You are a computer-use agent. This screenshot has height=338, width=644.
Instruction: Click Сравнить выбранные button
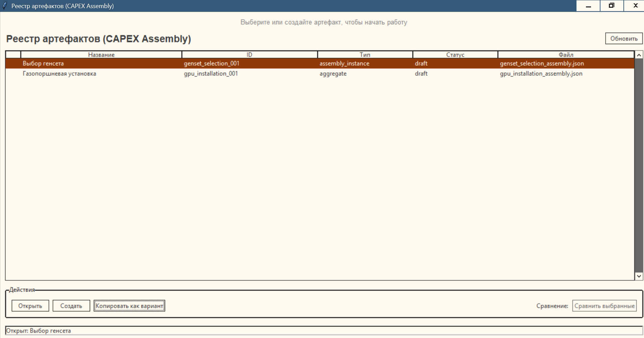point(604,306)
